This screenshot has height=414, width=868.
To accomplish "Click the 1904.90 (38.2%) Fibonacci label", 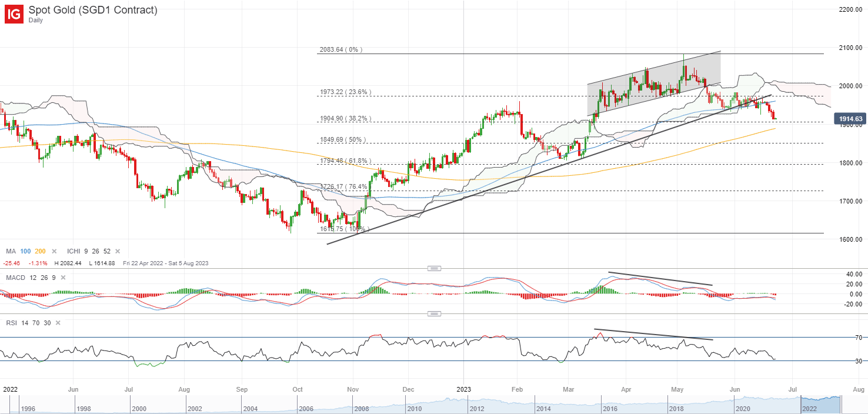I will pyautogui.click(x=345, y=118).
